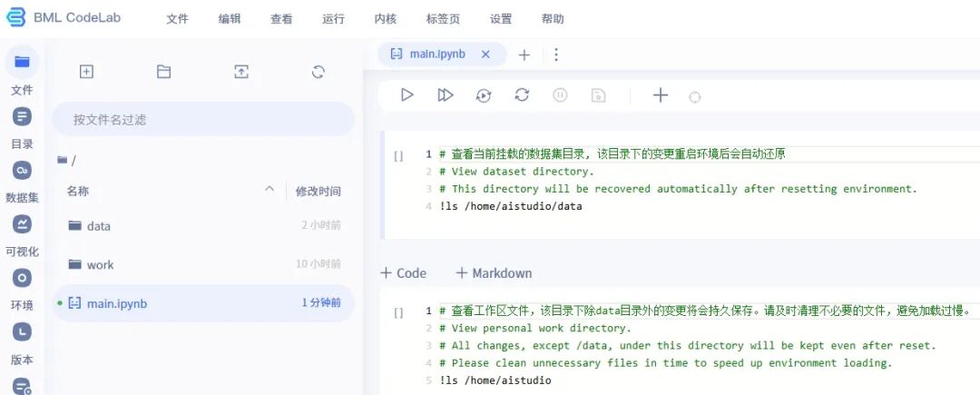
Task: Open the 文件 sidebar panel icon
Action: tap(22, 61)
